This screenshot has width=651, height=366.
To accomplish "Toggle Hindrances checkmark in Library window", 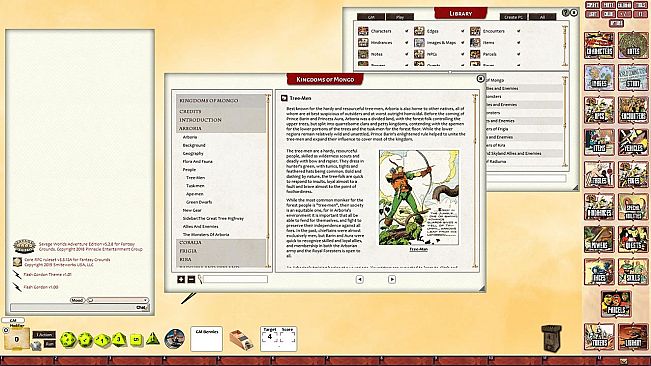I will coord(406,42).
